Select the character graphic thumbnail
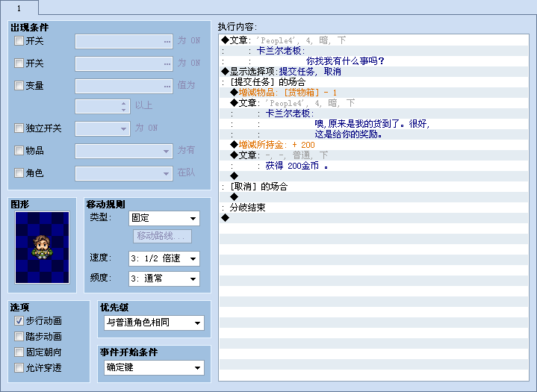This screenshot has width=537, height=392. point(42,248)
